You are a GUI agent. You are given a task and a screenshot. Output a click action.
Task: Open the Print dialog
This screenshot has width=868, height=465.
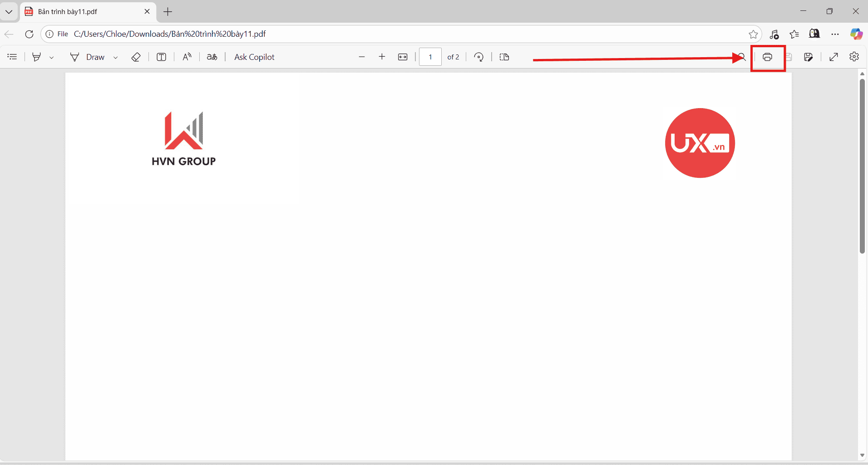click(x=768, y=58)
